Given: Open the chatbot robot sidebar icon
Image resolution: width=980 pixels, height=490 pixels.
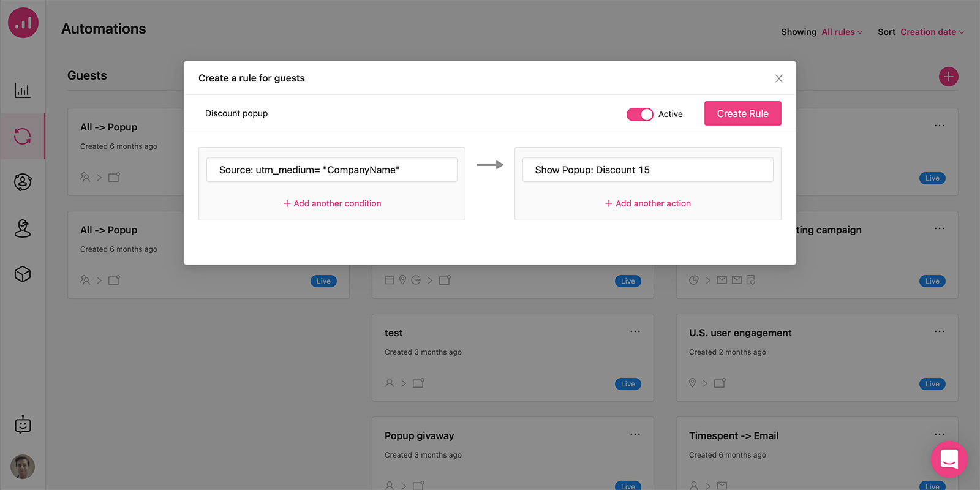Looking at the screenshot, I should (x=23, y=424).
